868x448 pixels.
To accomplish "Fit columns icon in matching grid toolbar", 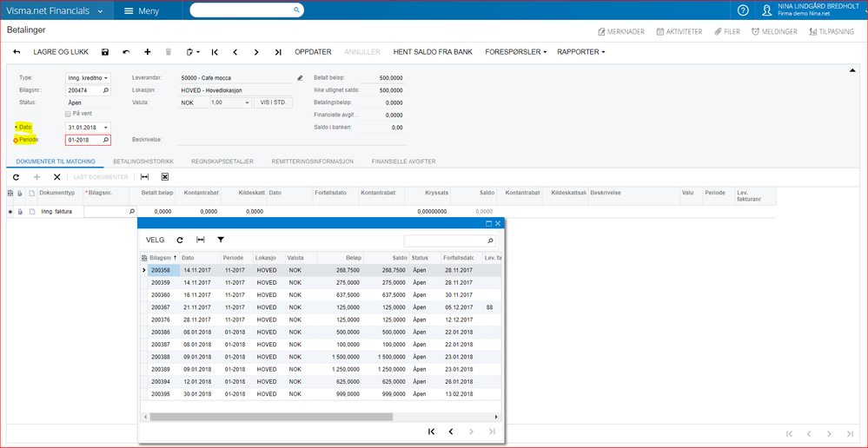I will tap(144, 177).
